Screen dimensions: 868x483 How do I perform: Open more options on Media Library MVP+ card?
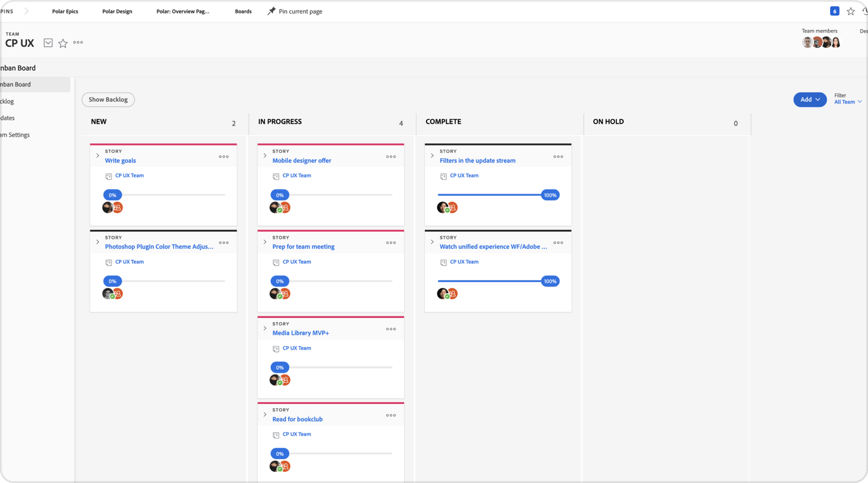click(391, 329)
